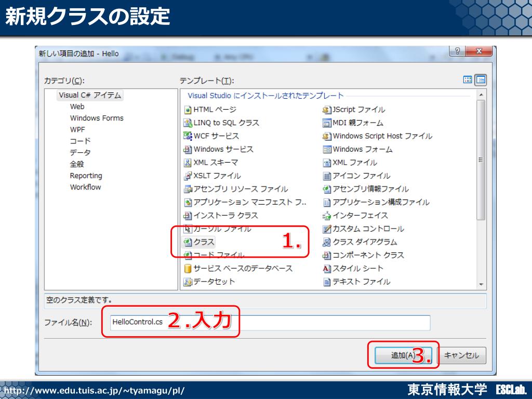
Task: Choose the カスタム コントロール template icon
Action: pyautogui.click(x=327, y=229)
